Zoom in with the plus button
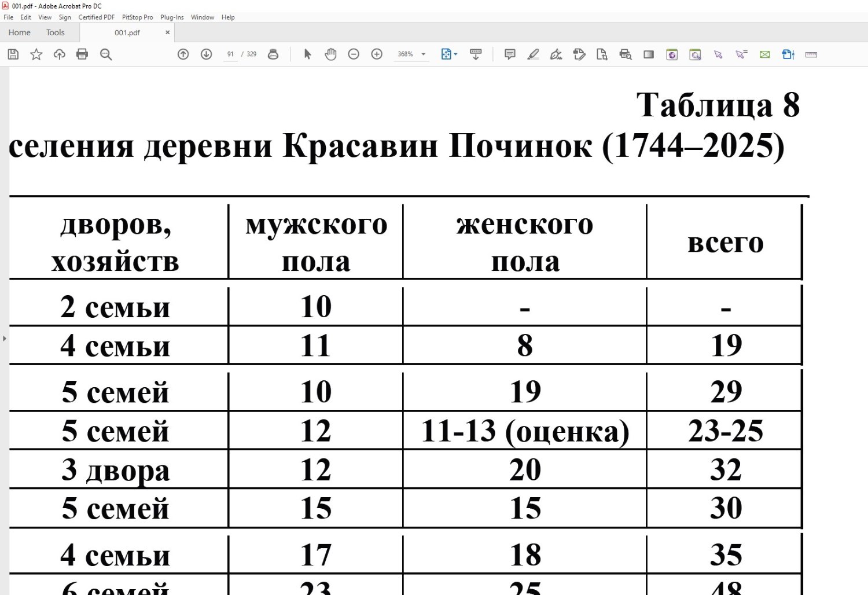This screenshot has height=595, width=868. coord(377,54)
